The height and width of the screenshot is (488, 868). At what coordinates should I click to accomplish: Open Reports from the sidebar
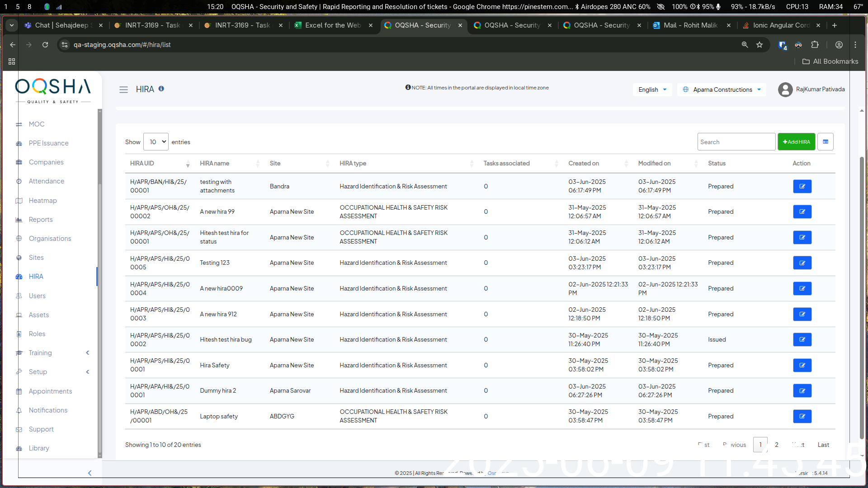click(41, 220)
